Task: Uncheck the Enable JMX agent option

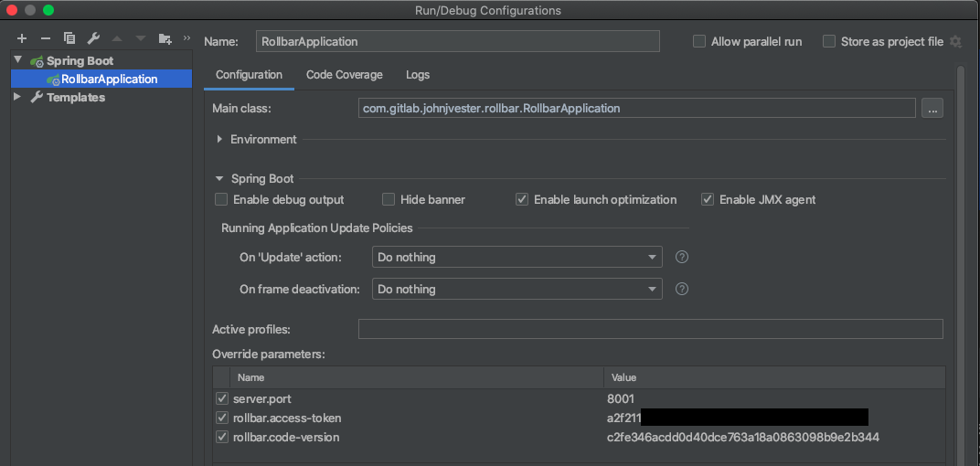Action: click(708, 199)
